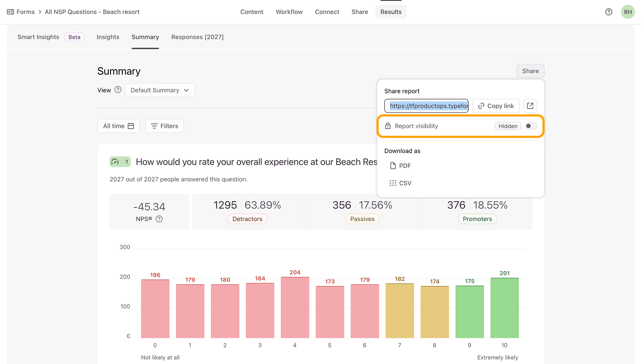Screen dimensions: 642x364
Task: Click the help question mark icon
Action: tap(608, 12)
